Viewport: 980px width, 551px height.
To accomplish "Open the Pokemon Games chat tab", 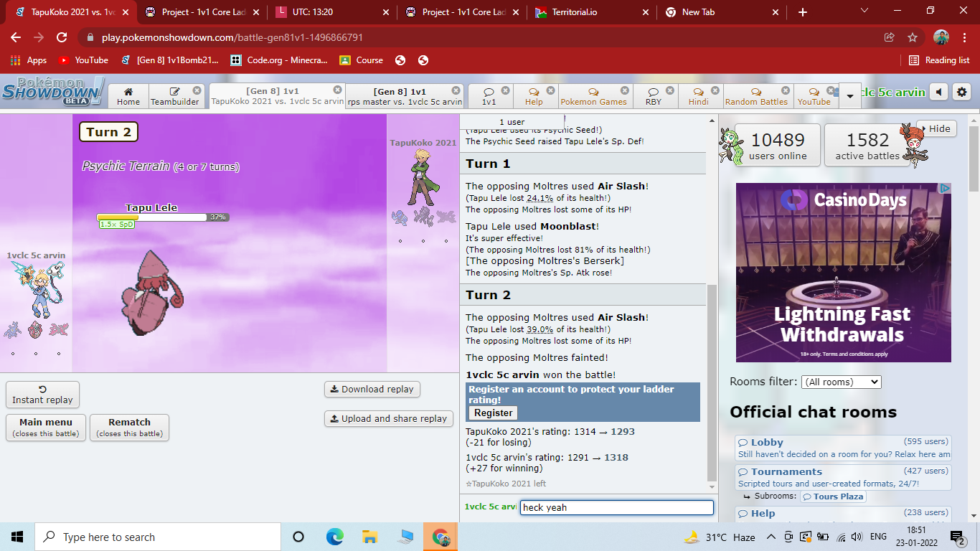I will pyautogui.click(x=593, y=96).
